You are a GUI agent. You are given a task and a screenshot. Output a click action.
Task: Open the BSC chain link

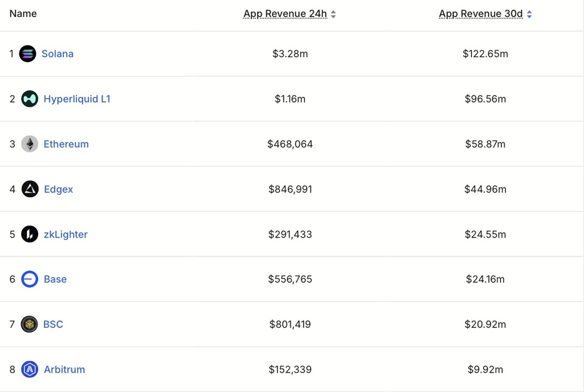pos(53,324)
